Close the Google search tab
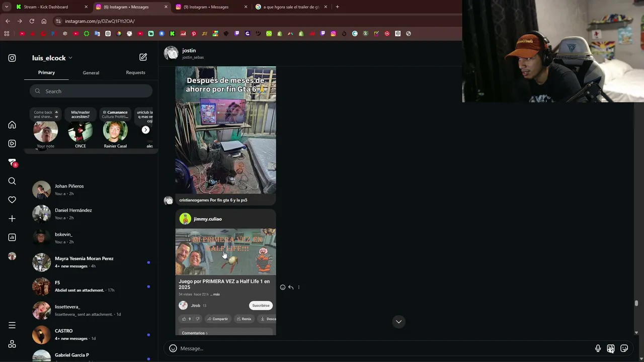The width and height of the screenshot is (644, 362). click(x=326, y=7)
